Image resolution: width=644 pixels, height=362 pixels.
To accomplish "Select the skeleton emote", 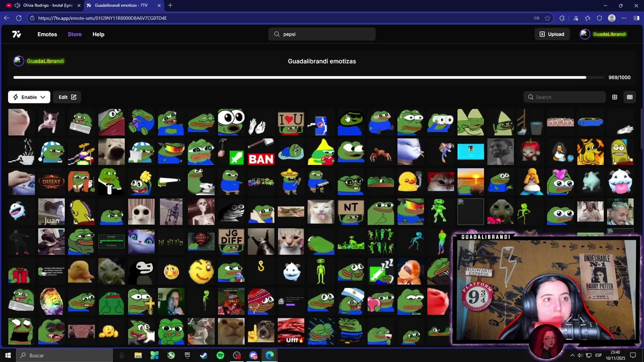I will coord(201,212).
